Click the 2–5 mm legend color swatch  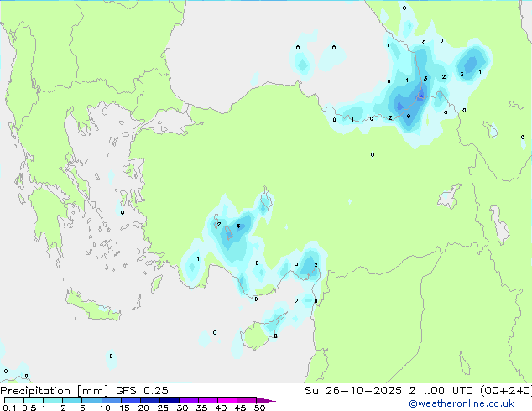(x=72, y=400)
